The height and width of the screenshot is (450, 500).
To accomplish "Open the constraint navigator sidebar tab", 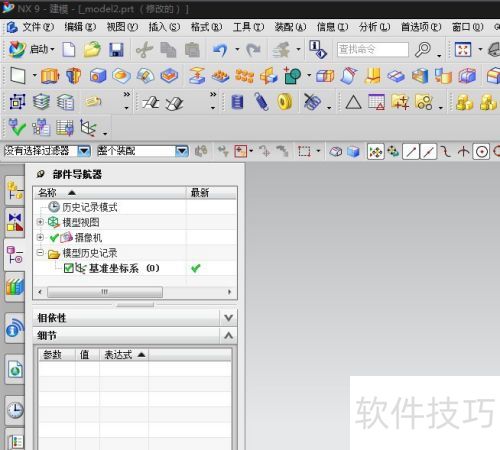I will pos(15,222).
